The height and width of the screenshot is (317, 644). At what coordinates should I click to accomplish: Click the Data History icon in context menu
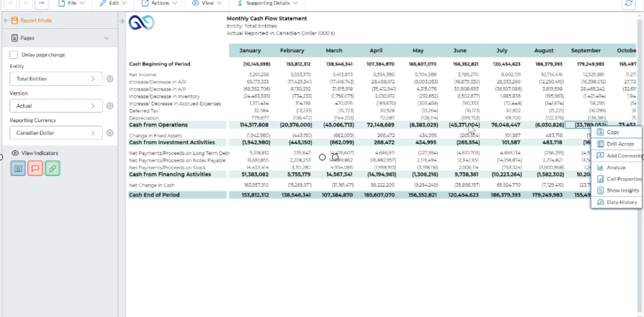tap(600, 202)
